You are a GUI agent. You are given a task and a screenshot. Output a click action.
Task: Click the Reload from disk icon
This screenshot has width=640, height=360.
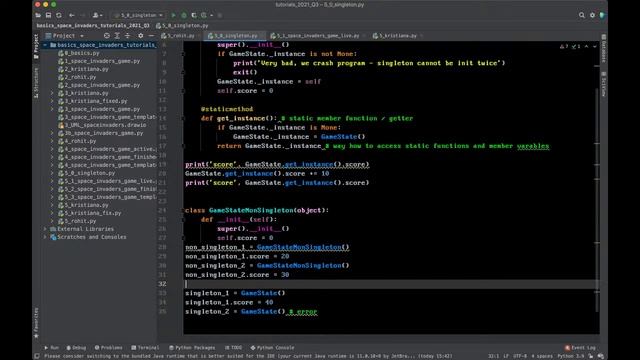[59, 15]
